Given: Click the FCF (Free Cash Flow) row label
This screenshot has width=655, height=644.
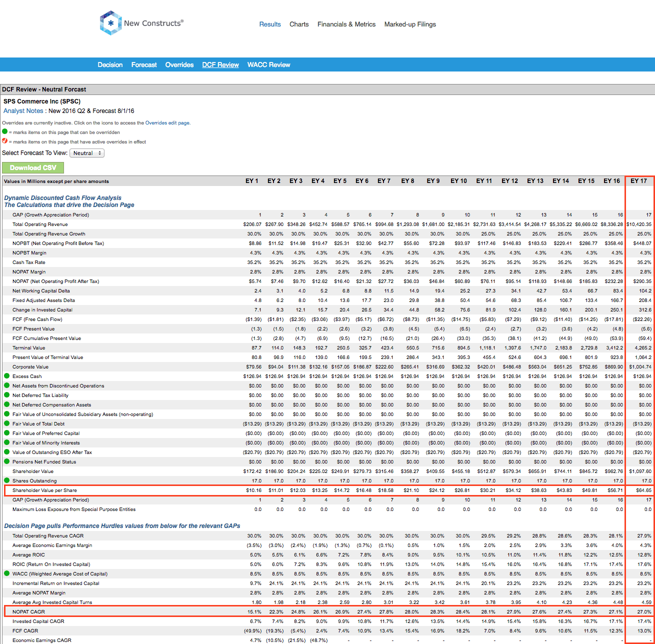Looking at the screenshot, I should pyautogui.click(x=37, y=319).
